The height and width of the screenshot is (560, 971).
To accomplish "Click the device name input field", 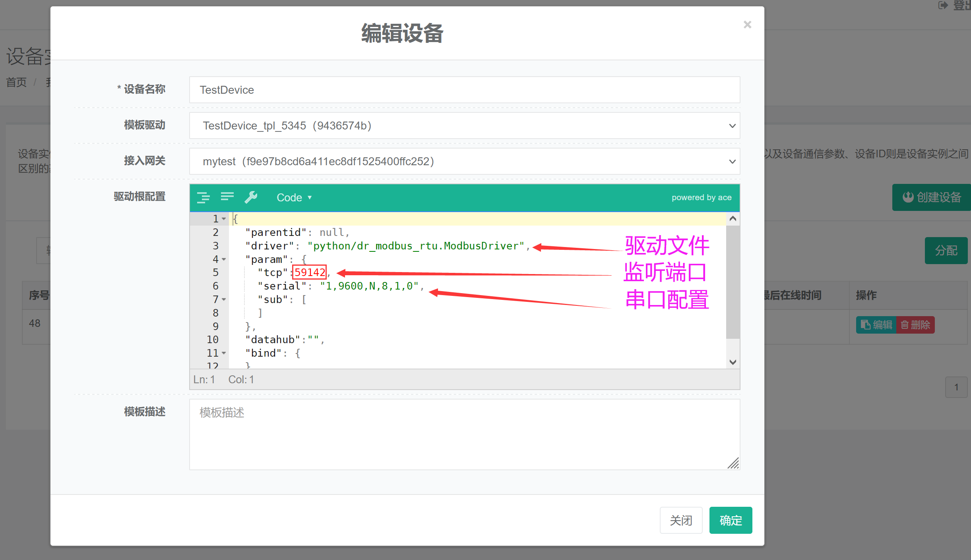I will coord(464,90).
